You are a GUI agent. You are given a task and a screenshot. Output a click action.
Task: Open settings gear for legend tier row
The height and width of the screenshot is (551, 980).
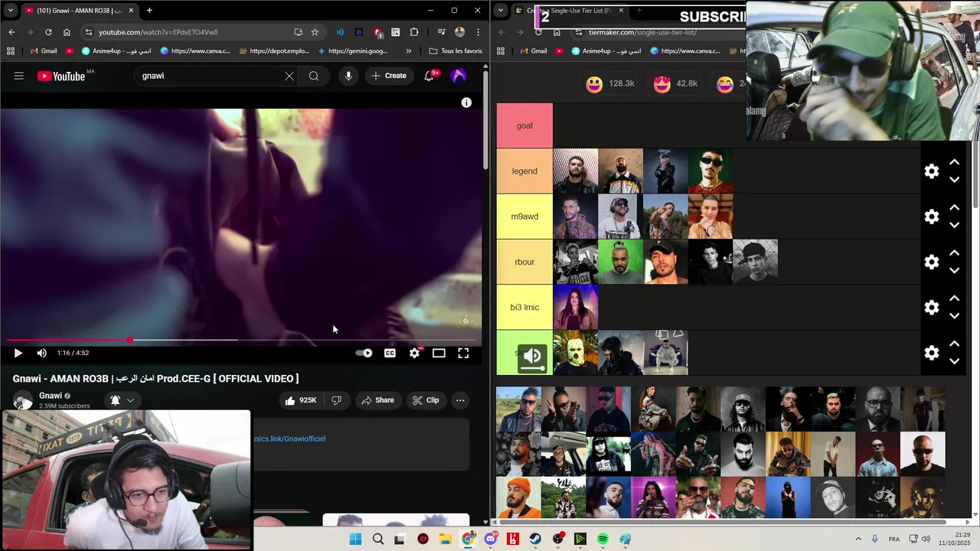932,171
